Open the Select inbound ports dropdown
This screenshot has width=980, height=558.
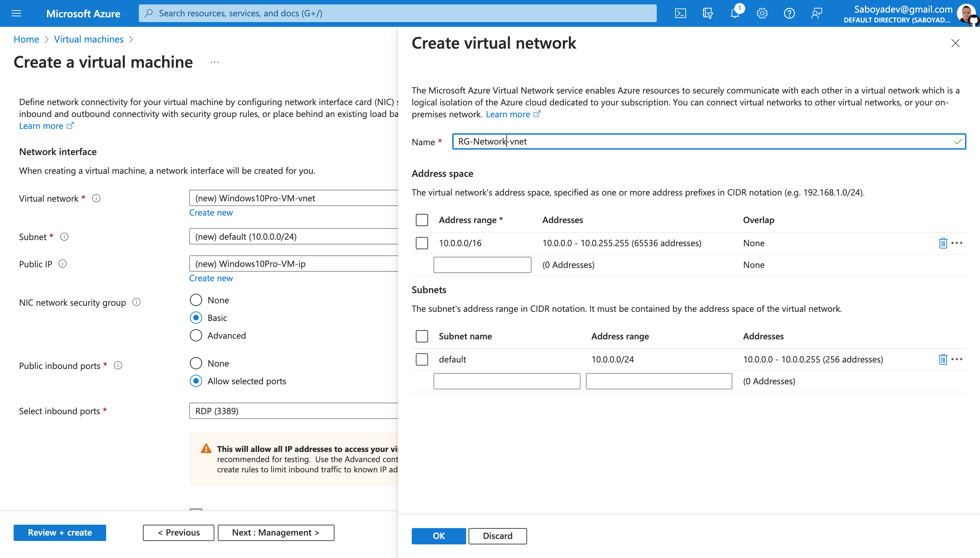tap(293, 411)
